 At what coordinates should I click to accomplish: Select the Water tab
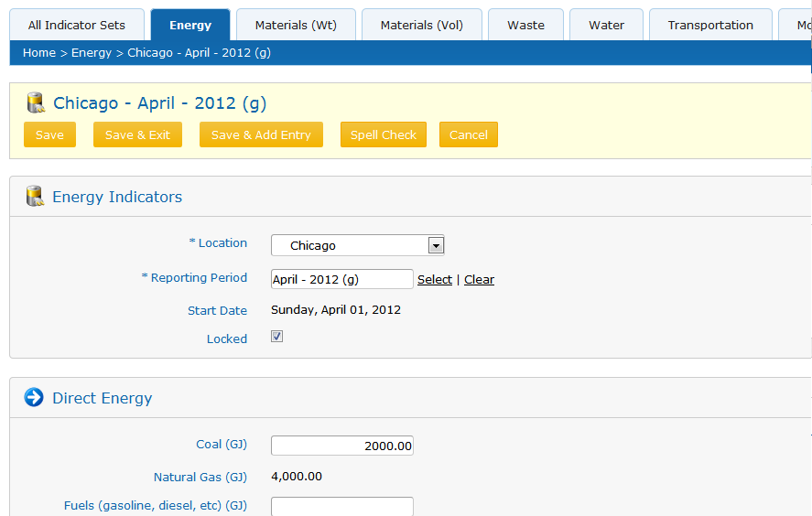point(606,25)
